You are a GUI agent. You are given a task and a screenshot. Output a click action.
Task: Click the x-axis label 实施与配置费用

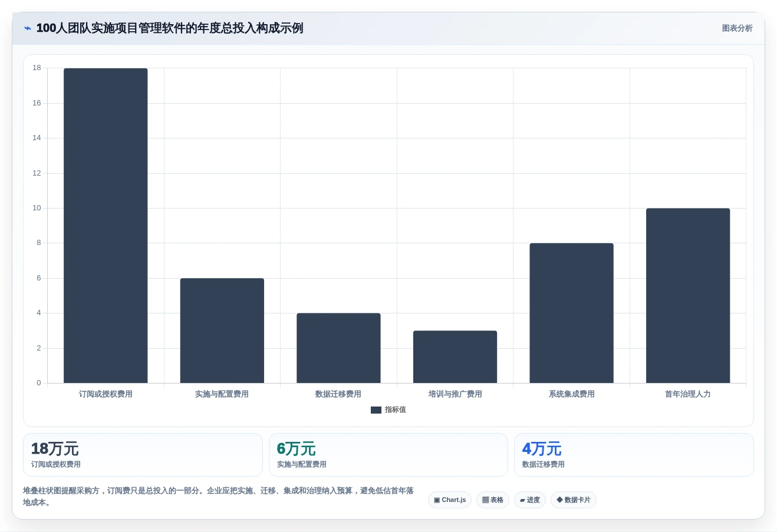pos(222,394)
